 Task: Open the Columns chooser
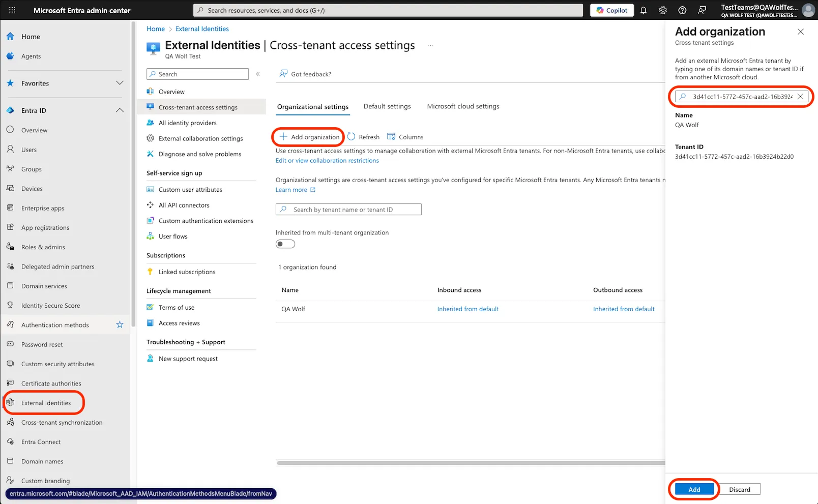click(405, 137)
